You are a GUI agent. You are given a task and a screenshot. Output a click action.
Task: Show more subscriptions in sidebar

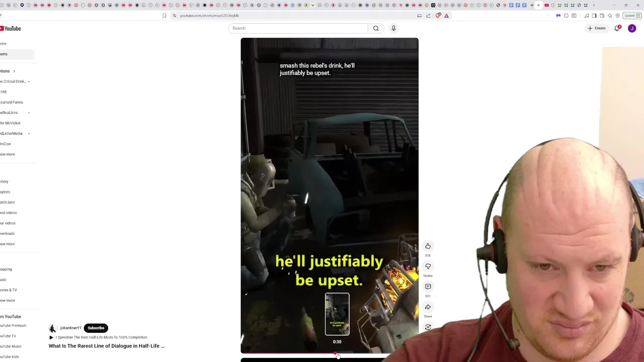8,154
